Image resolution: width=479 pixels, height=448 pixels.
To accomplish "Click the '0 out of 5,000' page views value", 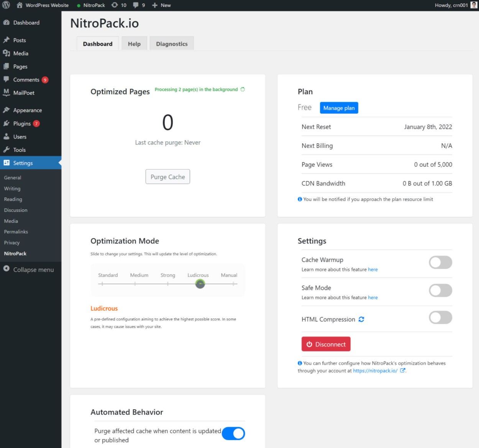I will pos(433,164).
